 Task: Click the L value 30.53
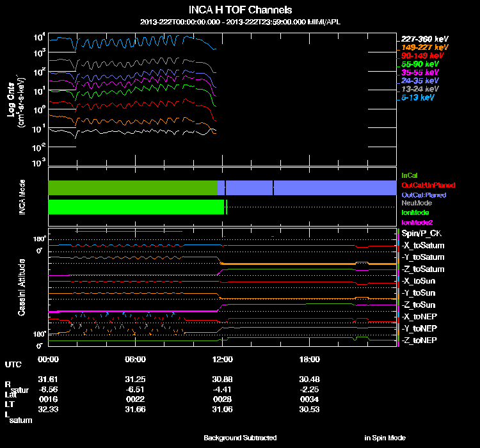310,409
